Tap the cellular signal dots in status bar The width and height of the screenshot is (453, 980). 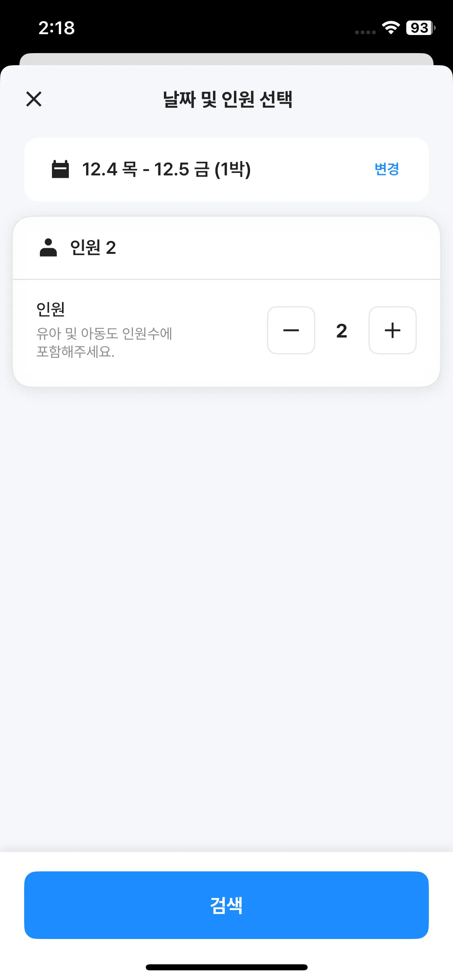click(365, 32)
